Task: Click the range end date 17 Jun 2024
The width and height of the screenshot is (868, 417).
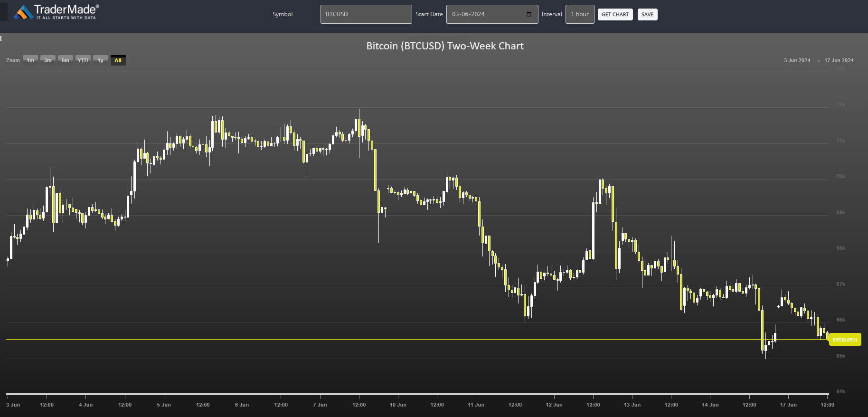Action: tap(839, 60)
